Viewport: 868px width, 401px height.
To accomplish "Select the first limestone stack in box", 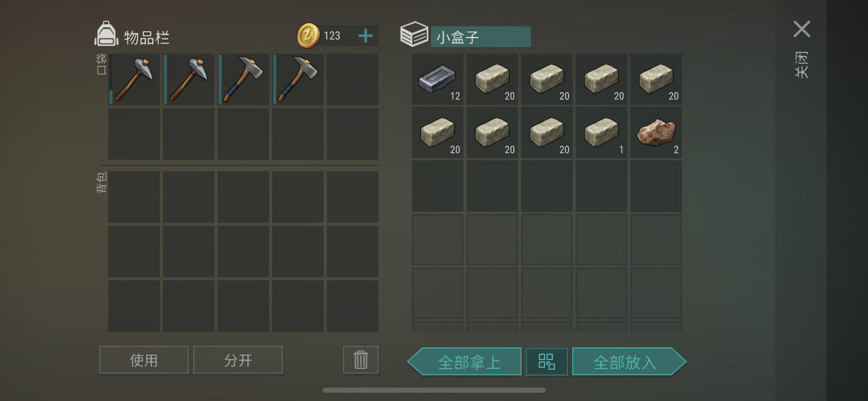I will click(492, 79).
